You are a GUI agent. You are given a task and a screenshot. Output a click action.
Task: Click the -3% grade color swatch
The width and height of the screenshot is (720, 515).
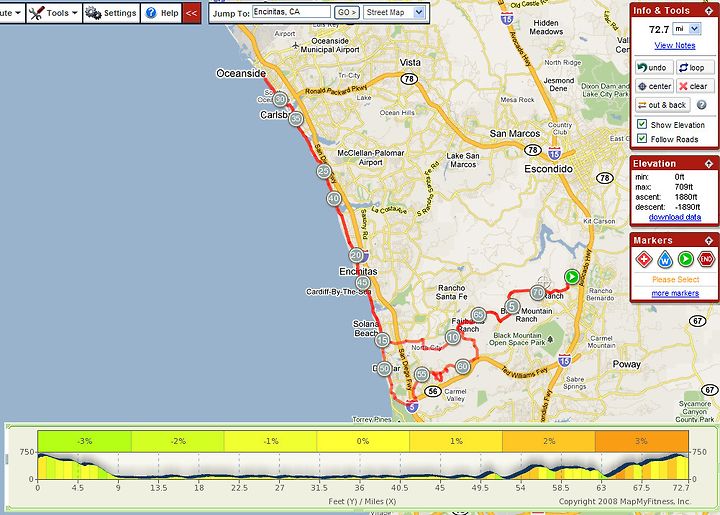84,441
